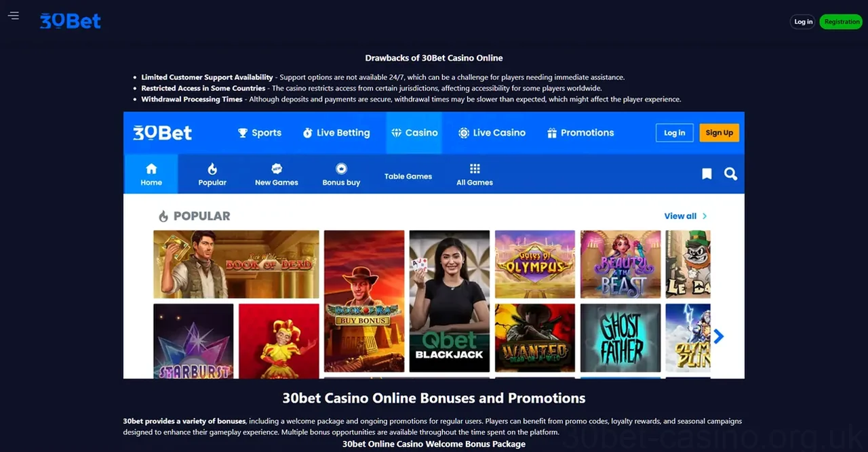Click the trophy icon beside Sports

(243, 133)
